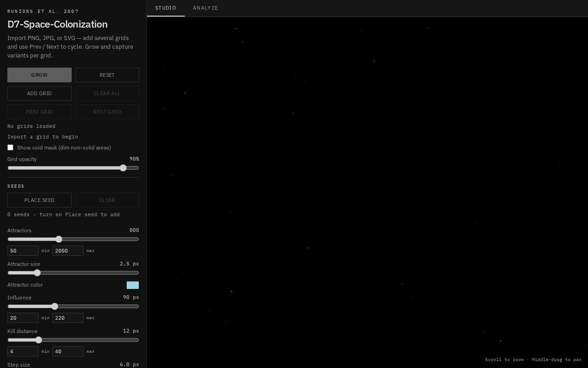The height and width of the screenshot is (368, 588).
Task: Edit the Attractors max field showing 2000
Action: pyautogui.click(x=68, y=251)
